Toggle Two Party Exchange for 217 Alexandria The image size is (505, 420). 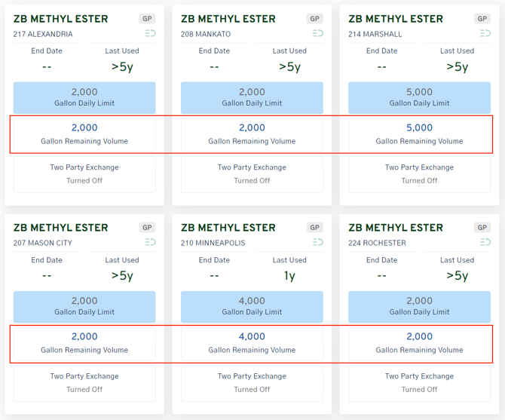[x=84, y=174]
